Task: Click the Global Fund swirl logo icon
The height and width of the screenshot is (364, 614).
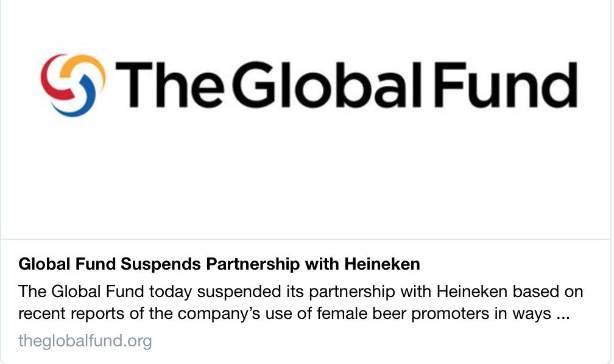Action: (73, 85)
